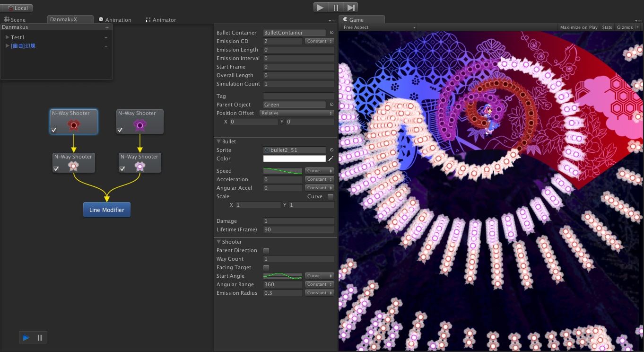
Task: Open object picker for Bullet Container
Action: pos(331,33)
